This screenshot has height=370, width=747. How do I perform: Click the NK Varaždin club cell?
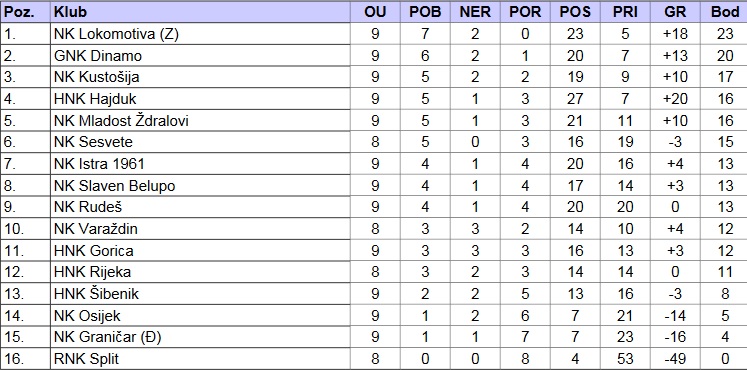(200, 229)
